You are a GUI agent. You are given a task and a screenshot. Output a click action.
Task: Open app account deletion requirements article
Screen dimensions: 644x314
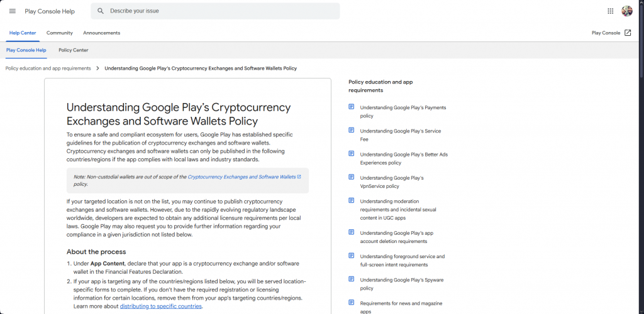coord(397,237)
